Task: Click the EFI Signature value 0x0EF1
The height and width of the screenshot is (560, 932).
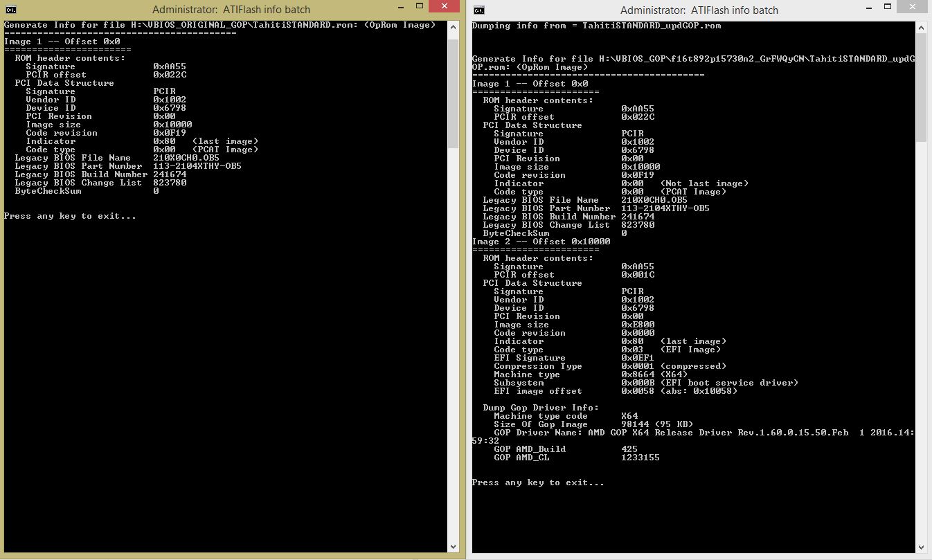Action: click(638, 358)
